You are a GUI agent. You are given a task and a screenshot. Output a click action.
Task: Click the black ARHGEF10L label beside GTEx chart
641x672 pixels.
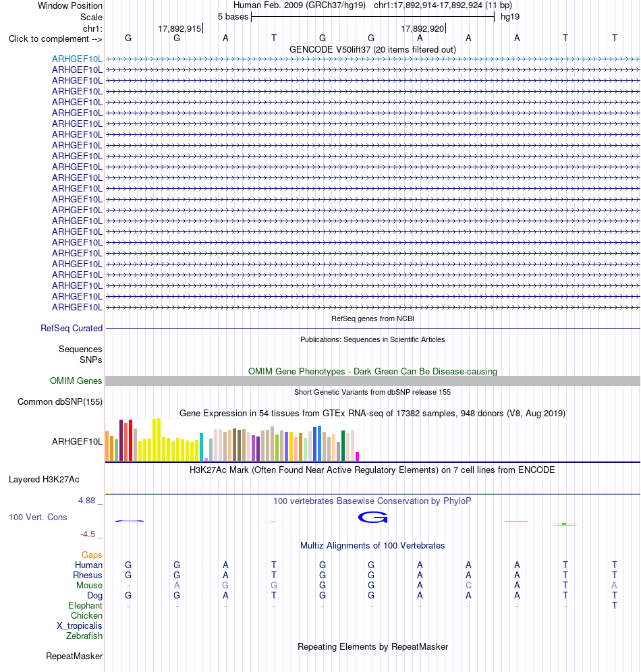pos(77,441)
